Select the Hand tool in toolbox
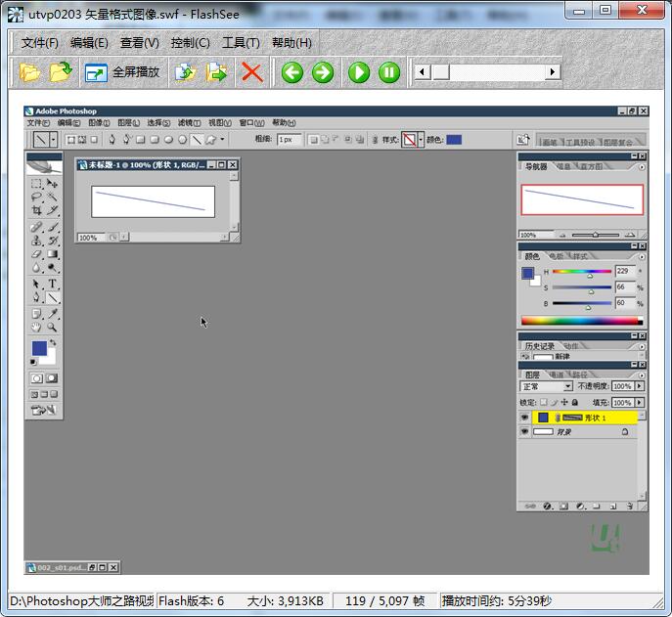Screen dimensions: 672x617 point(36,328)
